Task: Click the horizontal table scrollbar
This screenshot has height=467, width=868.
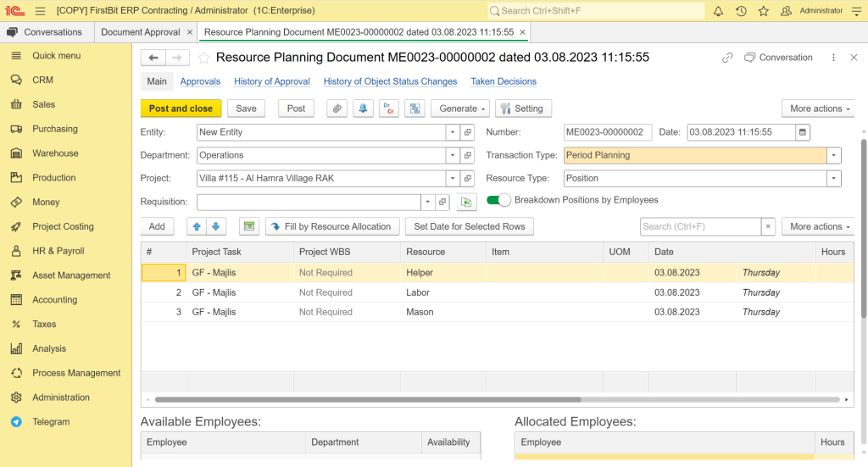Action: [x=368, y=399]
